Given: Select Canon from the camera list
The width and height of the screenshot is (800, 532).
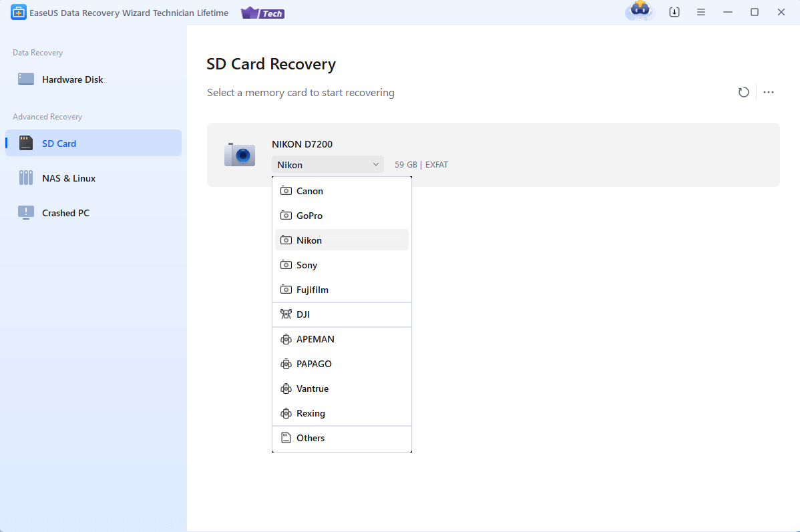Looking at the screenshot, I should point(309,190).
